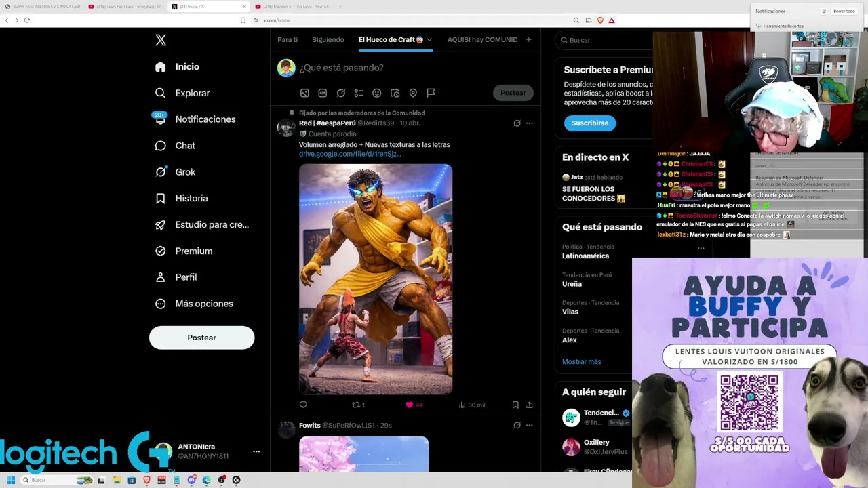Viewport: 868px width, 488px height.
Task: Reload the page in the browser
Action: tap(27, 20)
